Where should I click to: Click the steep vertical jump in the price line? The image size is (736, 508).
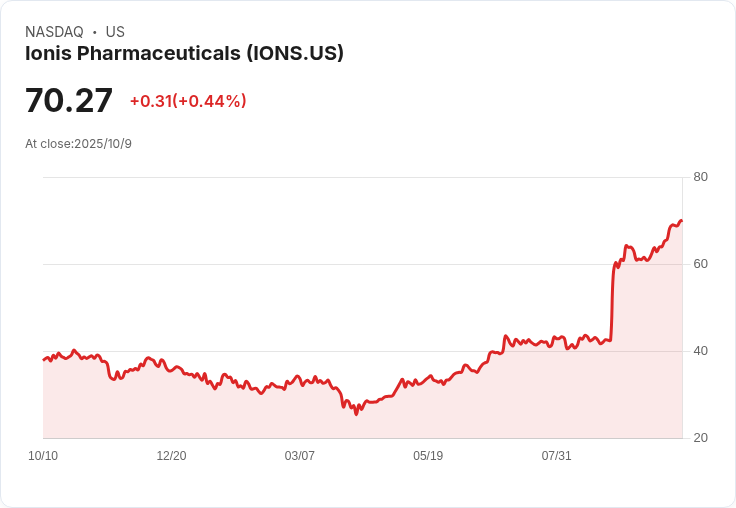pyautogui.click(x=612, y=300)
